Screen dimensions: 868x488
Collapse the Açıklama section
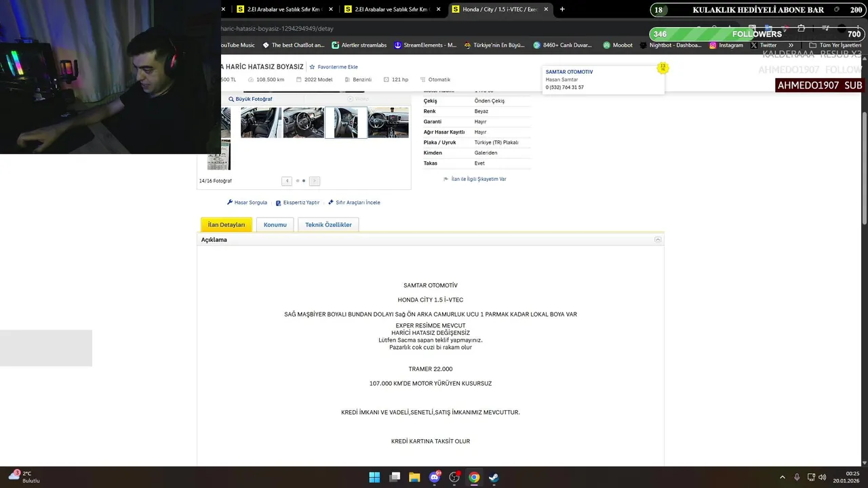658,240
